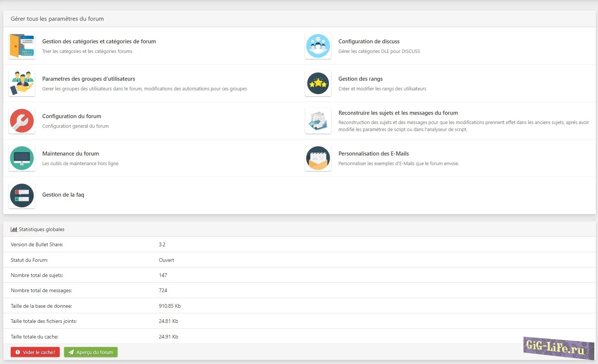Viewport: 598px width, 364px height.
Task: Click the green Aperçu du forum button
Action: 91,352
